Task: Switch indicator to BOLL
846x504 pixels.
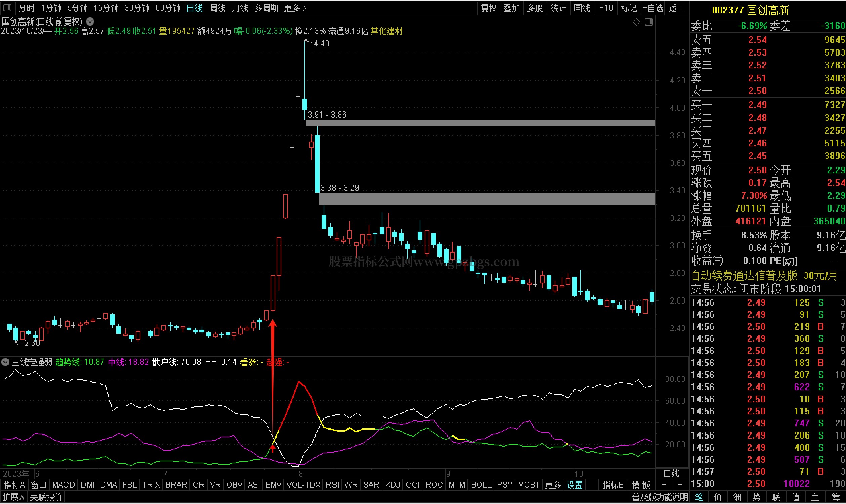Action: [481, 485]
